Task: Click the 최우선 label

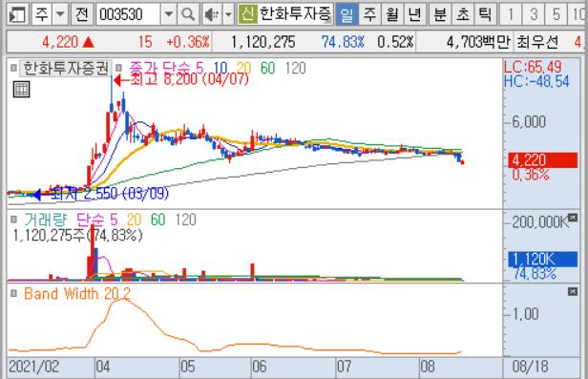Action: (x=537, y=42)
